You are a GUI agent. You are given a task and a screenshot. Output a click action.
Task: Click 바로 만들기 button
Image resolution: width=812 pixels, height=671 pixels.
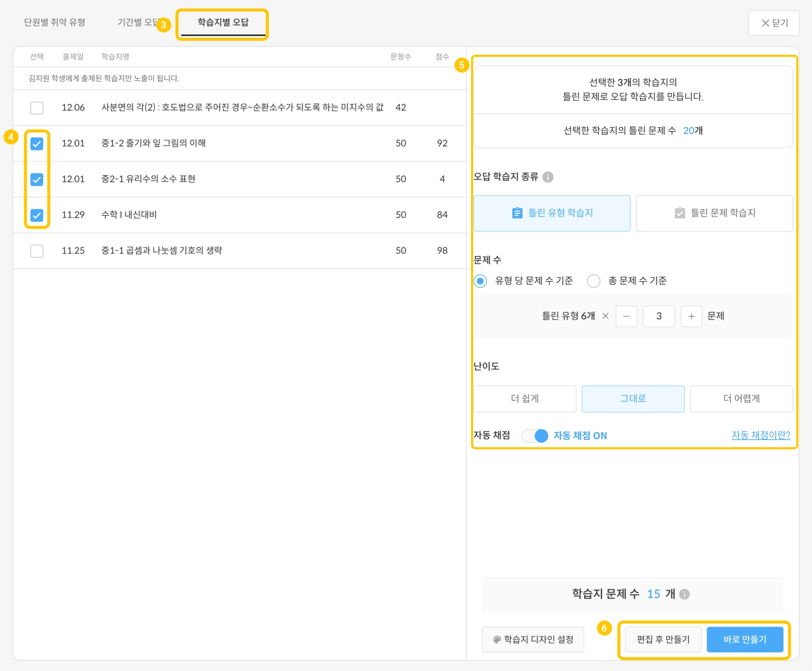pyautogui.click(x=745, y=639)
